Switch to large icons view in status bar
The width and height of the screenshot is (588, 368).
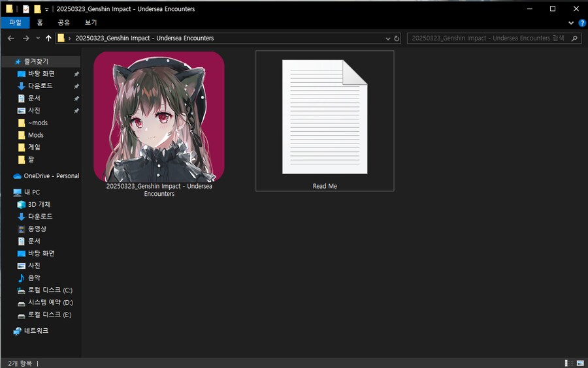click(x=580, y=363)
